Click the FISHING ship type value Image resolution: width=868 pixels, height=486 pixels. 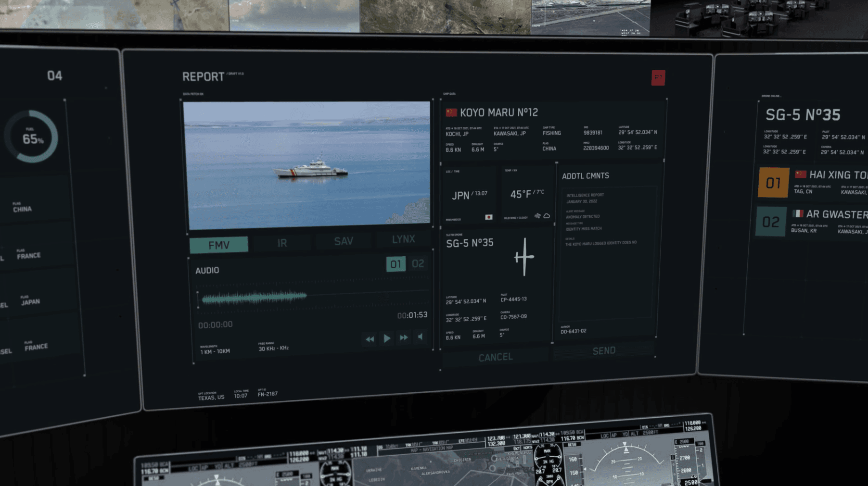(x=552, y=133)
